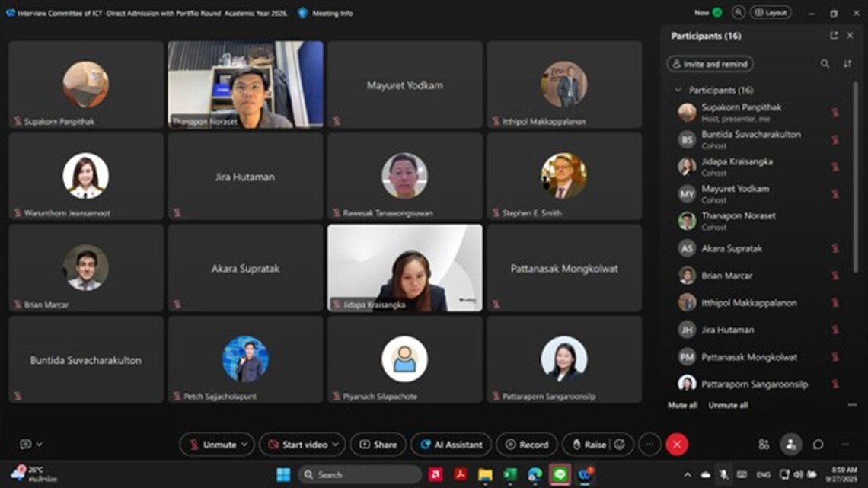
Task: Collapse the Participants (16) list group
Action: point(678,90)
